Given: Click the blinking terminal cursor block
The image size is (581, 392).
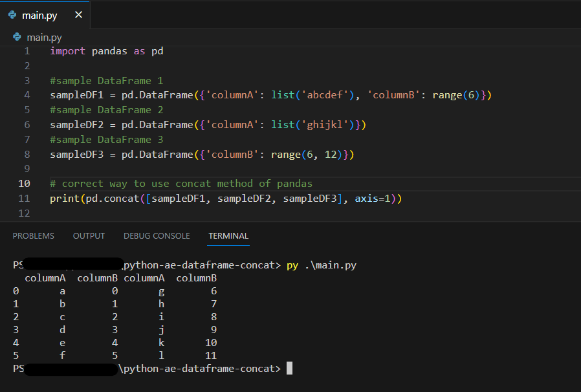Looking at the screenshot, I should [x=289, y=368].
